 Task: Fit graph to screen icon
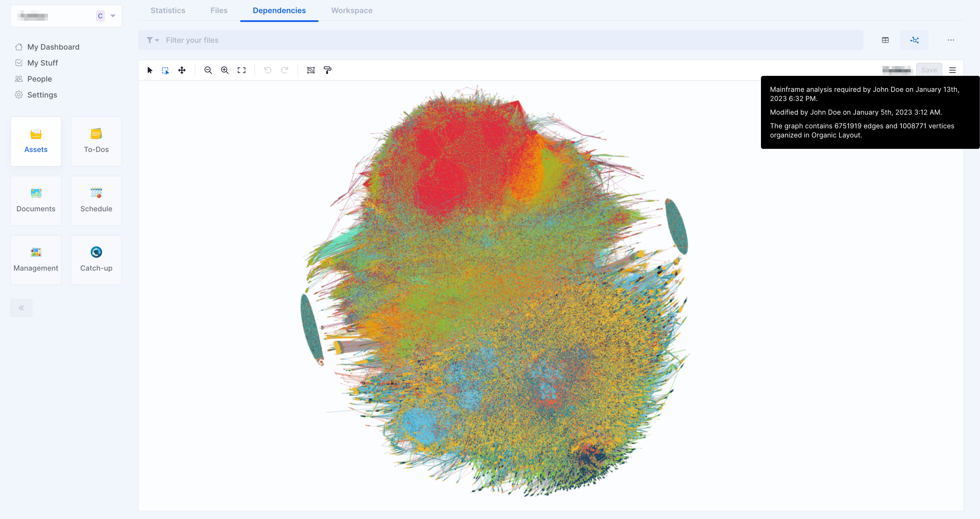(x=242, y=70)
